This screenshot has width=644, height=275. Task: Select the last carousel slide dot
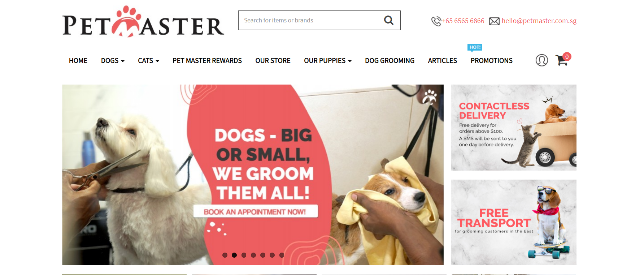[x=282, y=255]
